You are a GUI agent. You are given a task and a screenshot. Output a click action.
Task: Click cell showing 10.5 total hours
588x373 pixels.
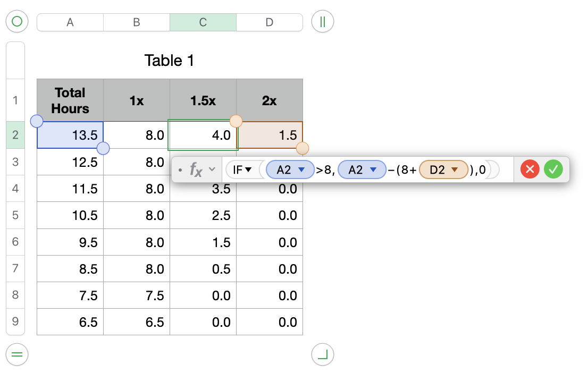point(70,215)
